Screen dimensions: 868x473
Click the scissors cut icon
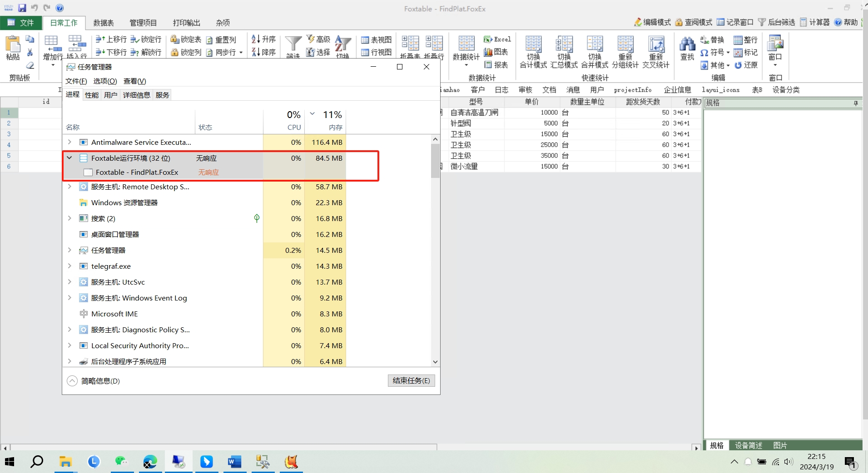pyautogui.click(x=30, y=52)
